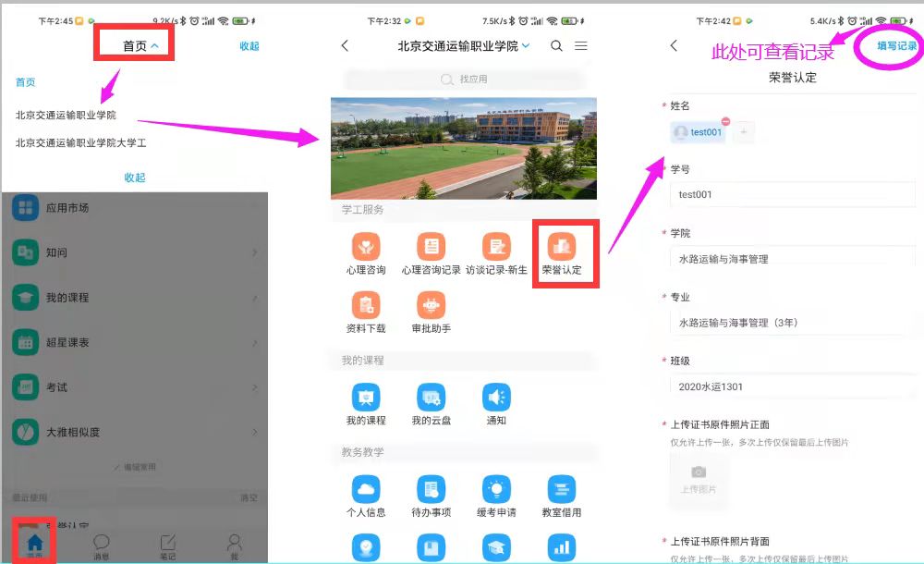924x564 pixels.
Task: Open the hamburger menu icon
Action: pyautogui.click(x=581, y=45)
